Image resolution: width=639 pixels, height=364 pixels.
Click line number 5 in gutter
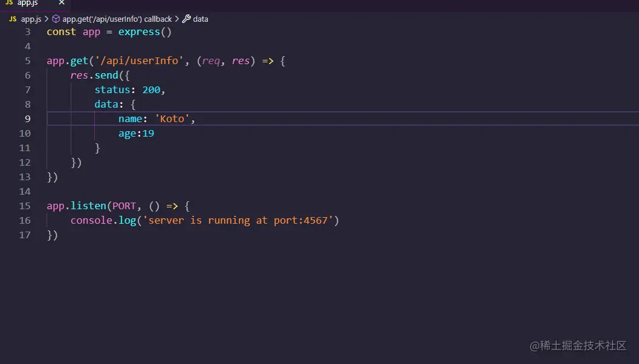click(x=27, y=61)
